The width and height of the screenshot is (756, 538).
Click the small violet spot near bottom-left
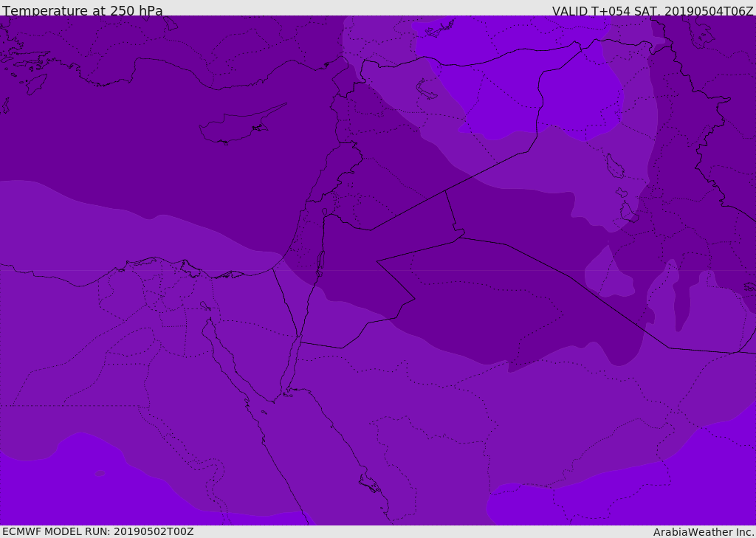100,473
